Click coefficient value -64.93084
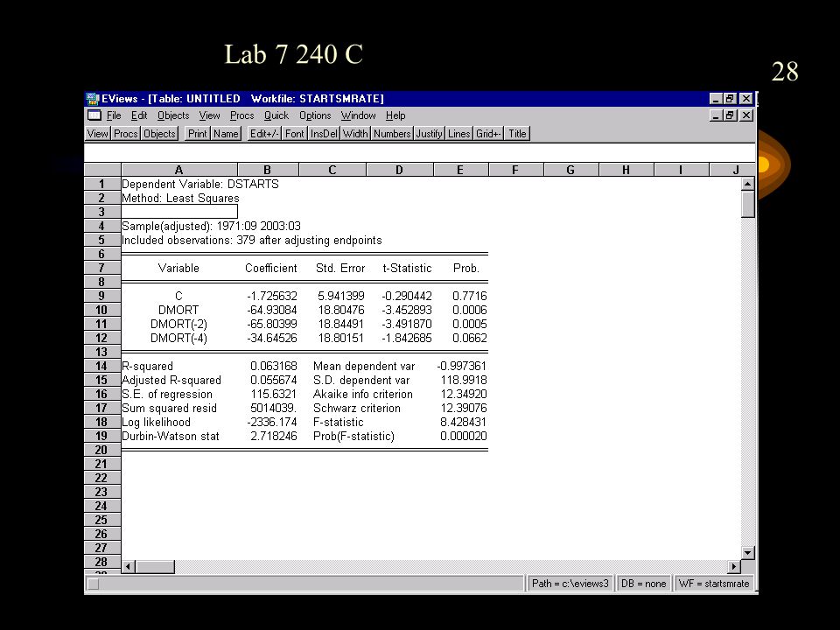This screenshot has width=840, height=630. click(x=271, y=310)
